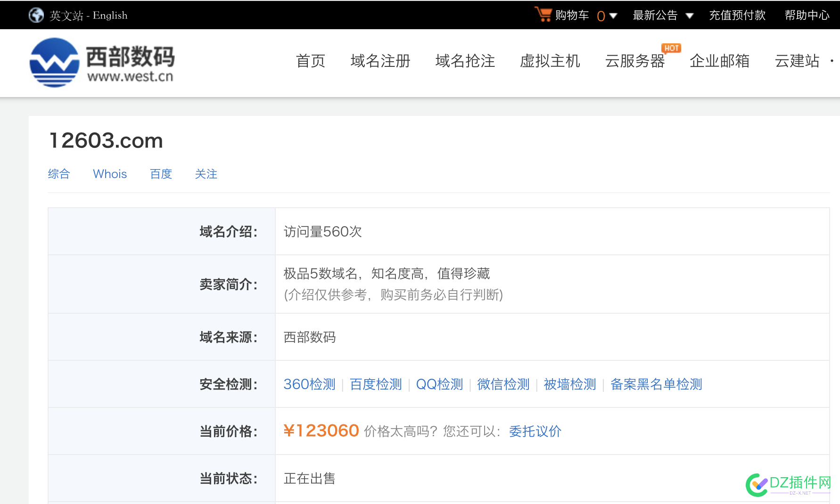Click the 12603.com domain title
This screenshot has height=504, width=840.
[x=106, y=140]
